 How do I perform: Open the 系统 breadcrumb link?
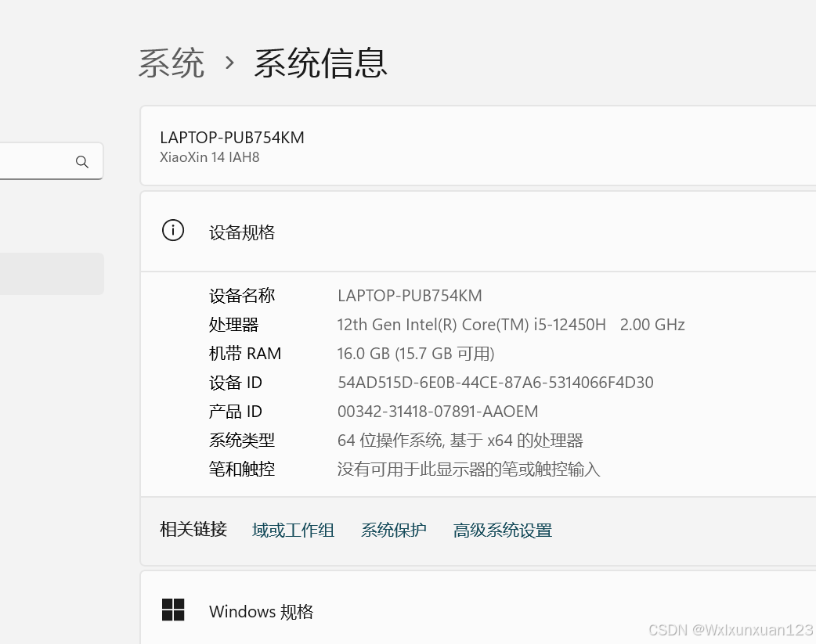click(x=172, y=63)
